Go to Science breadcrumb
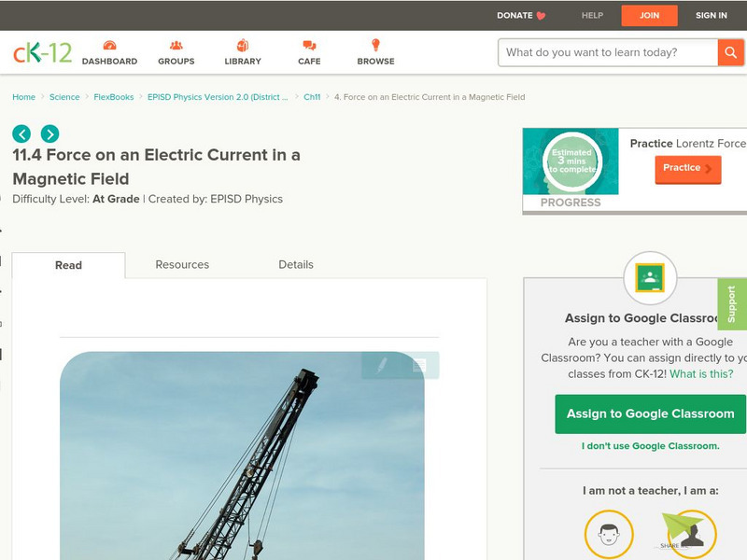The height and width of the screenshot is (560, 747). click(64, 97)
